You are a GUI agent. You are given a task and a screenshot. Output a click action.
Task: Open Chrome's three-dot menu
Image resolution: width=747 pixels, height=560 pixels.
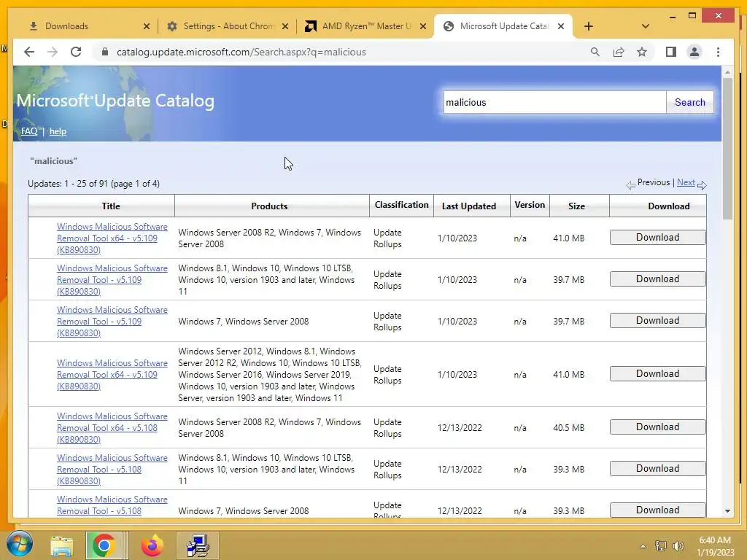718,52
